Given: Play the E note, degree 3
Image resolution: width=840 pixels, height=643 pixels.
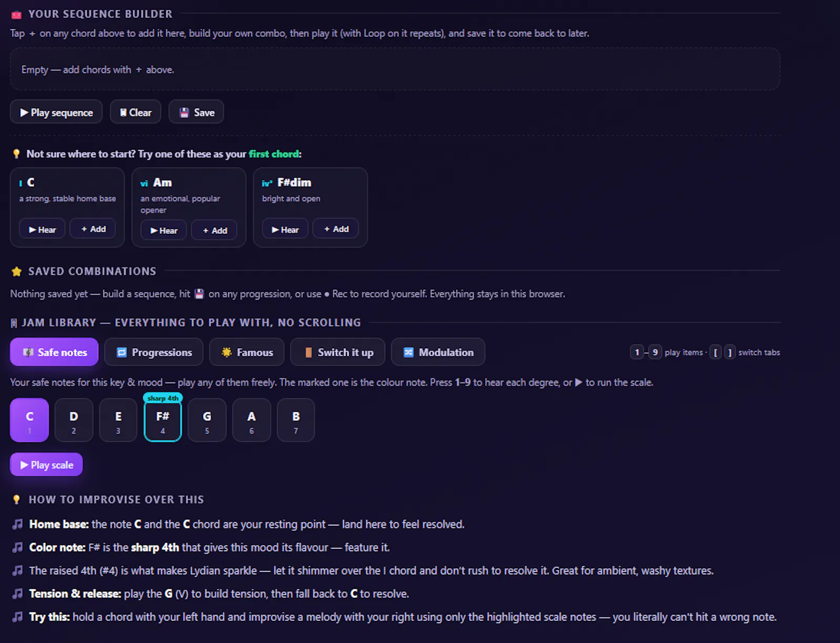Looking at the screenshot, I should click(118, 420).
